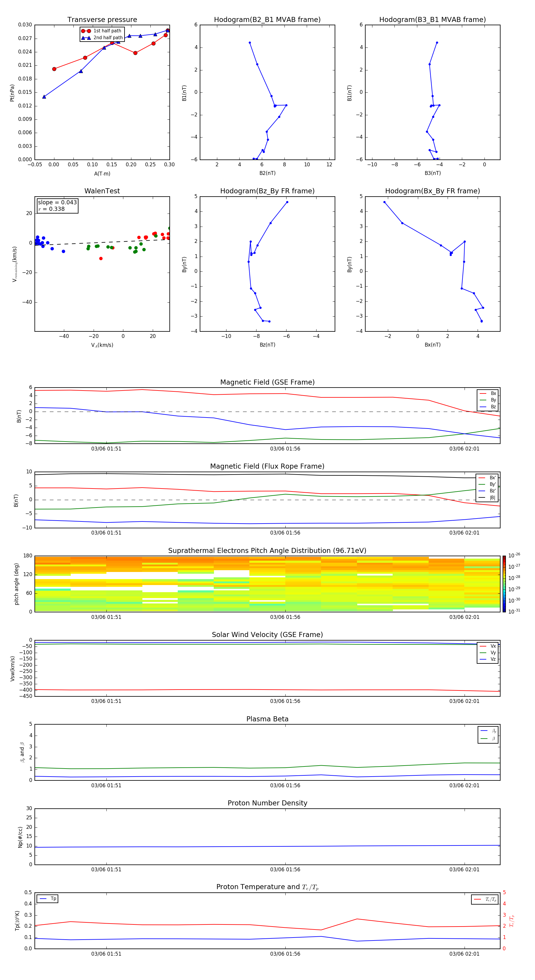Click the '1st half path' legend entry
Viewport: 535px width, 980px height.
coord(101,31)
